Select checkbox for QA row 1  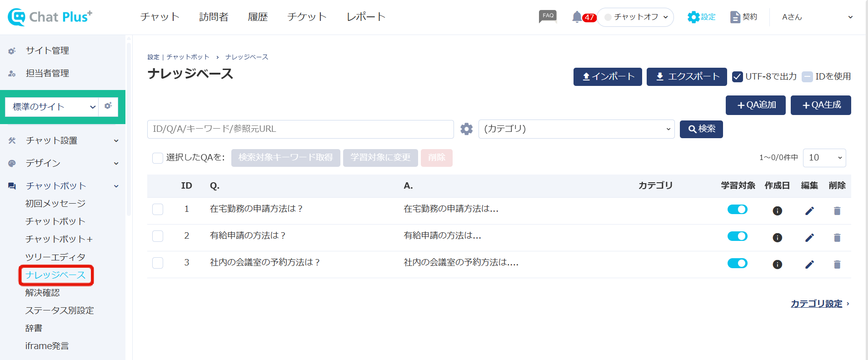coord(158,209)
